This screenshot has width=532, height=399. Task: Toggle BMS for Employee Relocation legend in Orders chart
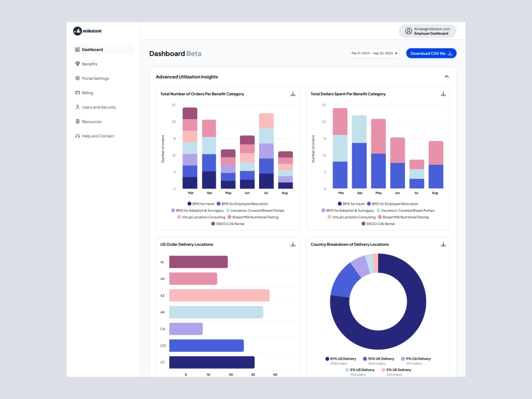click(242, 204)
